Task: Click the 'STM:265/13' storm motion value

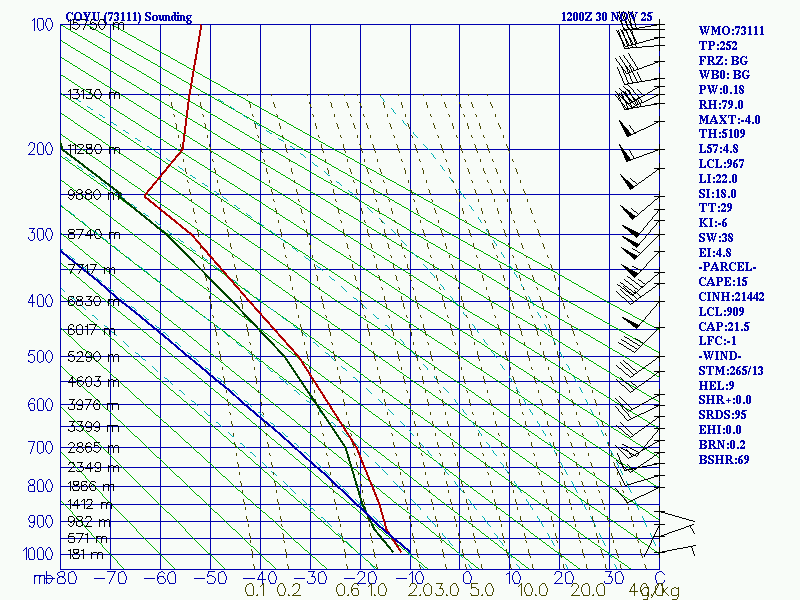Action: pos(731,371)
